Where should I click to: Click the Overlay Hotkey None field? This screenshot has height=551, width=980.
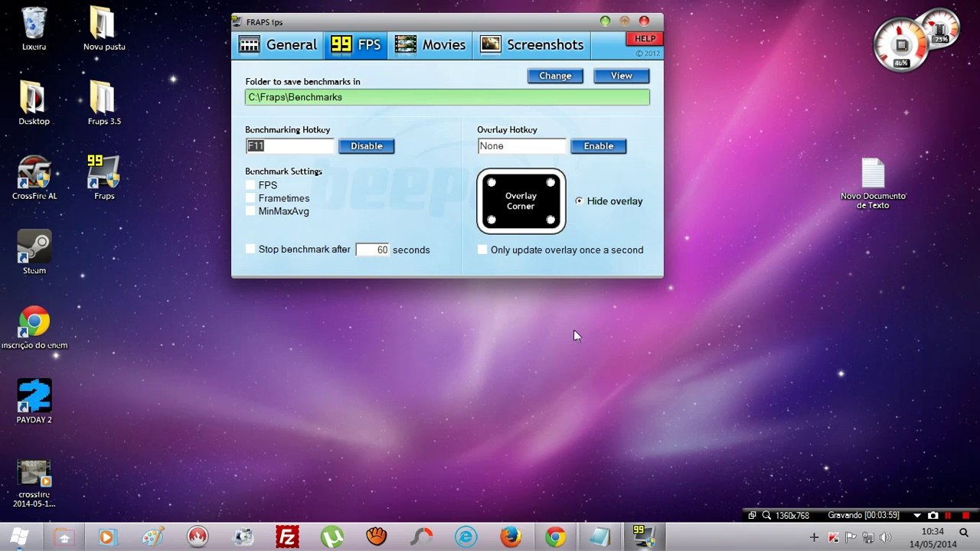pyautogui.click(x=521, y=146)
